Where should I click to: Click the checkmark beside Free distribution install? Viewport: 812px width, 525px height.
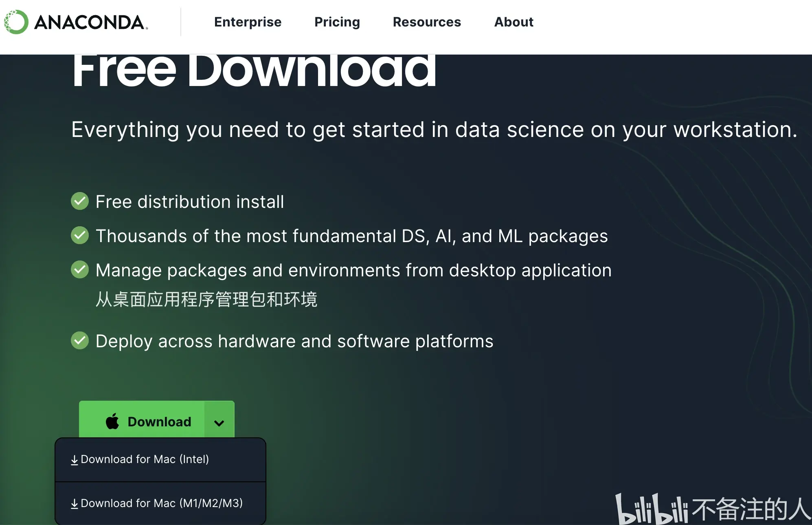click(x=80, y=201)
